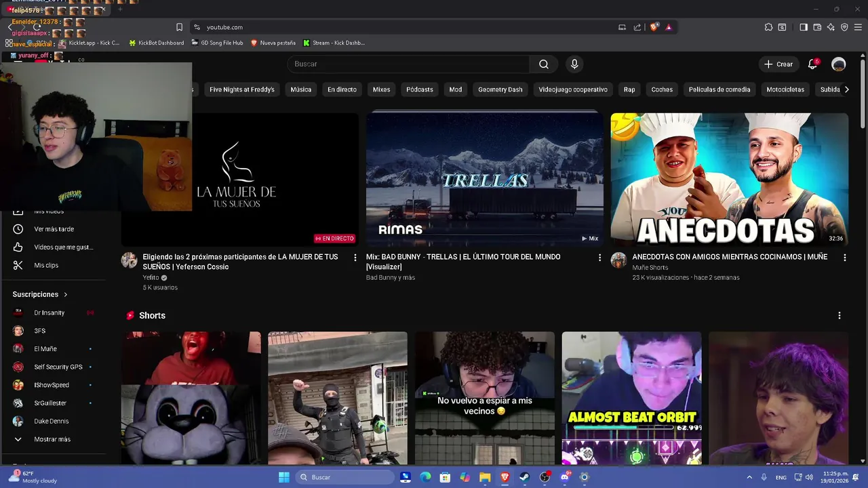Select the Geometry Dash filter chip
The image size is (868, 488).
point(500,89)
